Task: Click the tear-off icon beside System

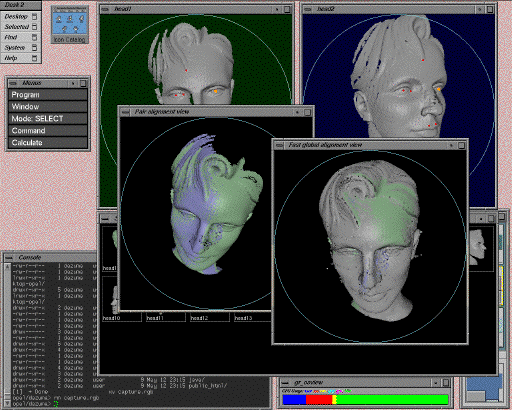Action: tap(34, 48)
